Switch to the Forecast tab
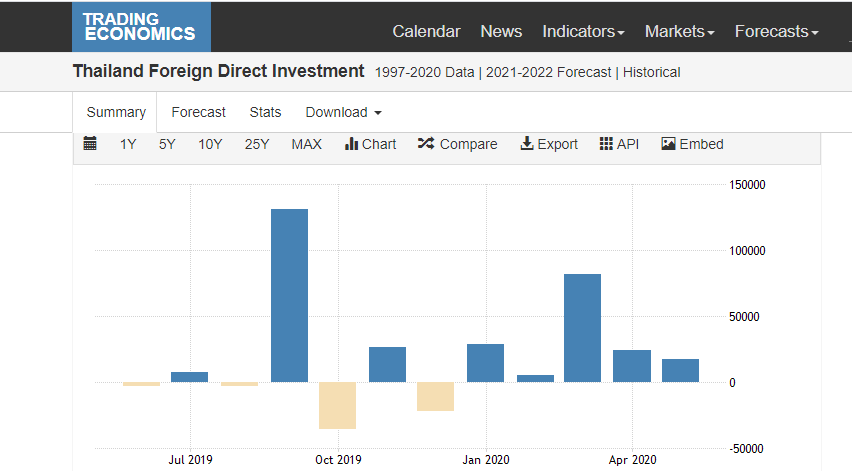The height and width of the screenshot is (471, 852). click(x=198, y=113)
